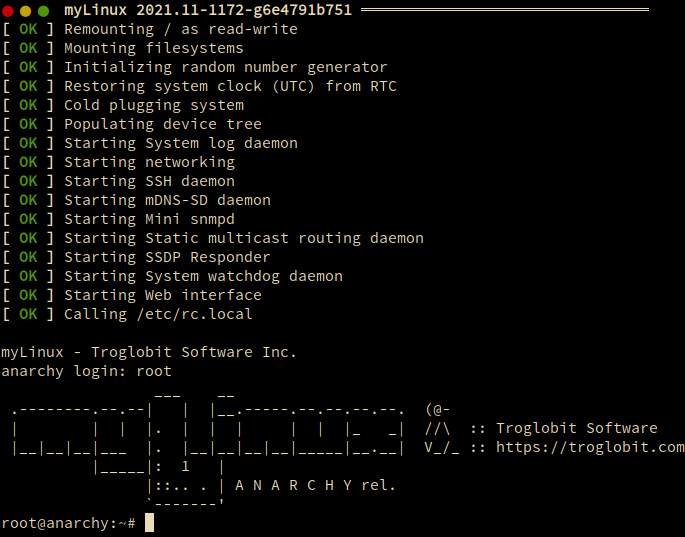The height and width of the screenshot is (537, 685).
Task: Click the 'myLinux - Troglobit Software Inc.' banner
Action: coord(149,352)
